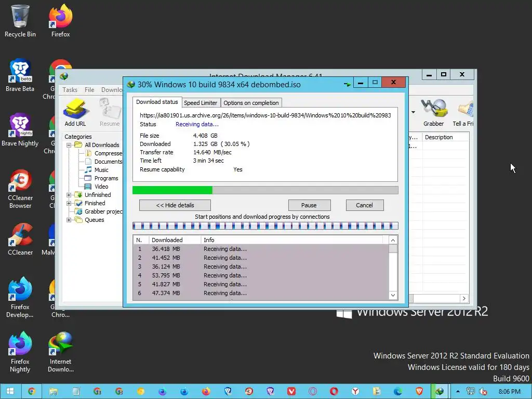Cancel the ISO download
The image size is (532, 399).
click(364, 205)
